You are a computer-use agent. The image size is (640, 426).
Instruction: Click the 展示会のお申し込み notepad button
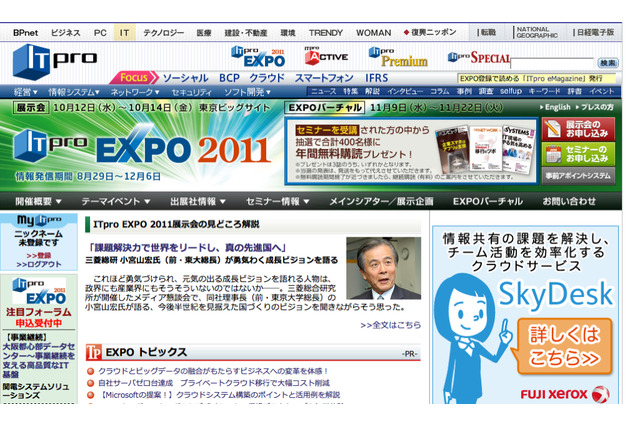tap(578, 129)
